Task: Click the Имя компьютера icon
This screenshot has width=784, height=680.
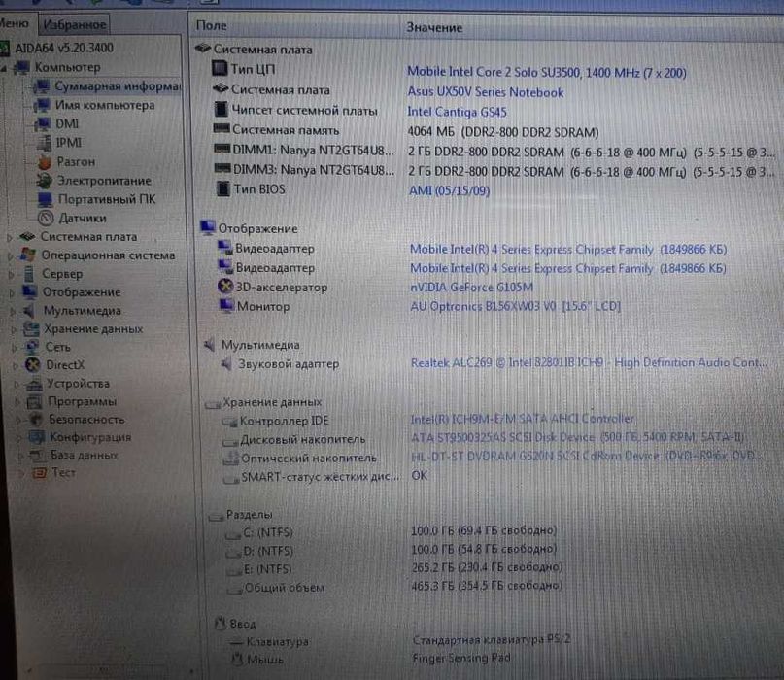Action: pos(42,106)
